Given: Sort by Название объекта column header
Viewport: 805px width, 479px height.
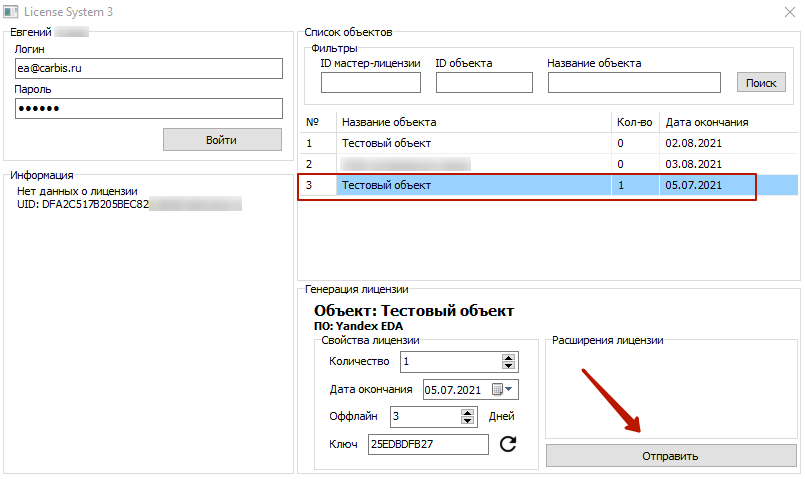Looking at the screenshot, I should tap(474, 122).
